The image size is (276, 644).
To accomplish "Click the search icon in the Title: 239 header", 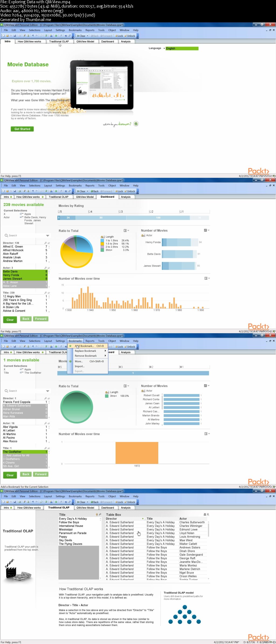I will point(46,293).
